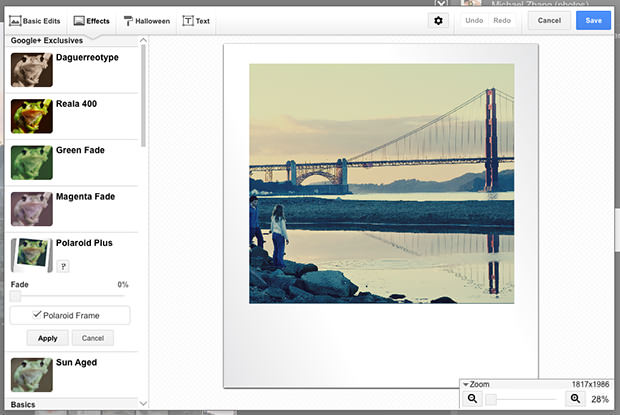620x415 pixels.
Task: Cancel editing with top Cancel button
Action: 549,21
